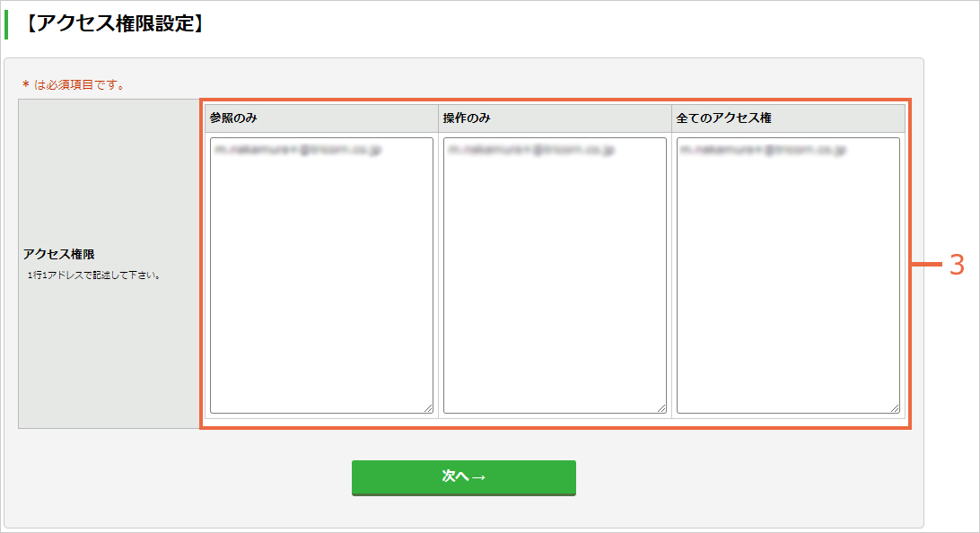Focus the 操作のみ address textarea

(x=555, y=275)
